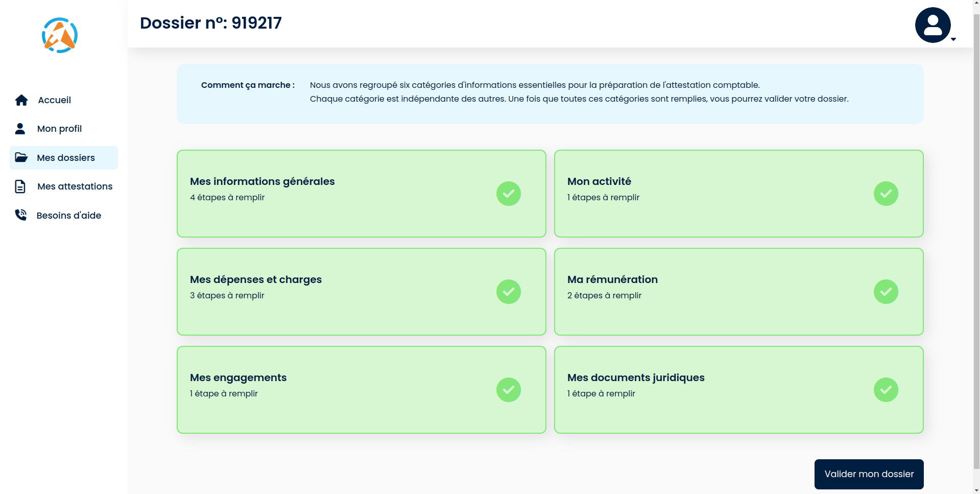Click the Mes documents juridiques green checkmark
This screenshot has height=494, width=980.
[886, 390]
